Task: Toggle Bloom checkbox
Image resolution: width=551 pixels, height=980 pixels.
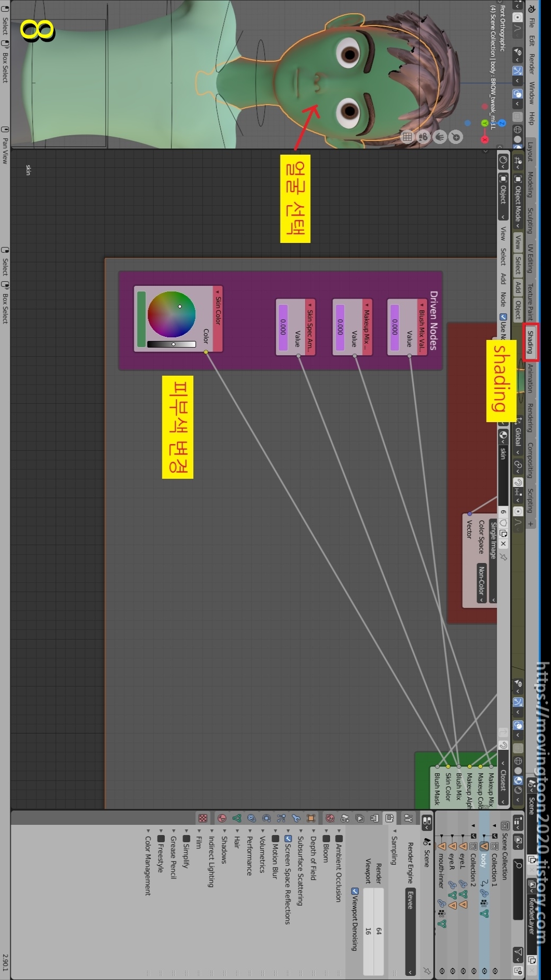Action: tap(326, 839)
